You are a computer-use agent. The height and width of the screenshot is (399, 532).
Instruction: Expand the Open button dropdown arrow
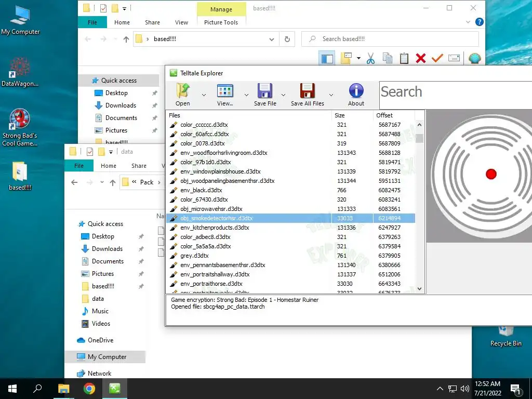point(204,95)
